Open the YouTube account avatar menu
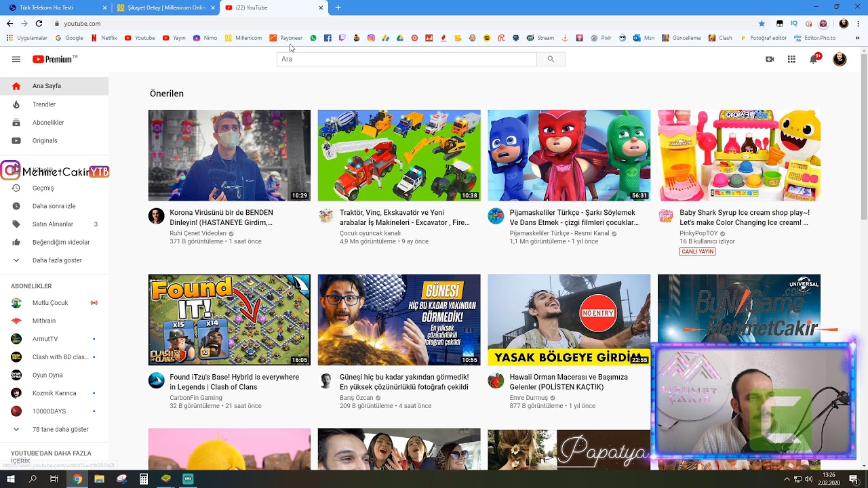 pos(840,59)
